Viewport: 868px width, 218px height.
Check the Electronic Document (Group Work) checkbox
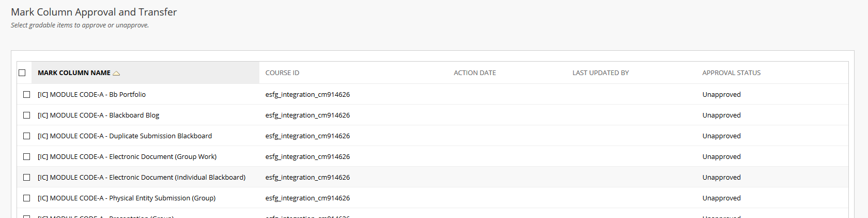coord(27,157)
